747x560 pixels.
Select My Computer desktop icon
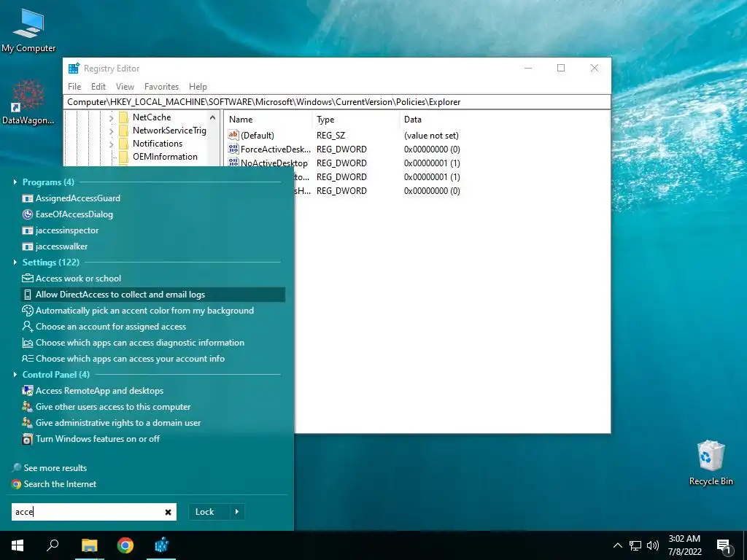click(x=28, y=30)
